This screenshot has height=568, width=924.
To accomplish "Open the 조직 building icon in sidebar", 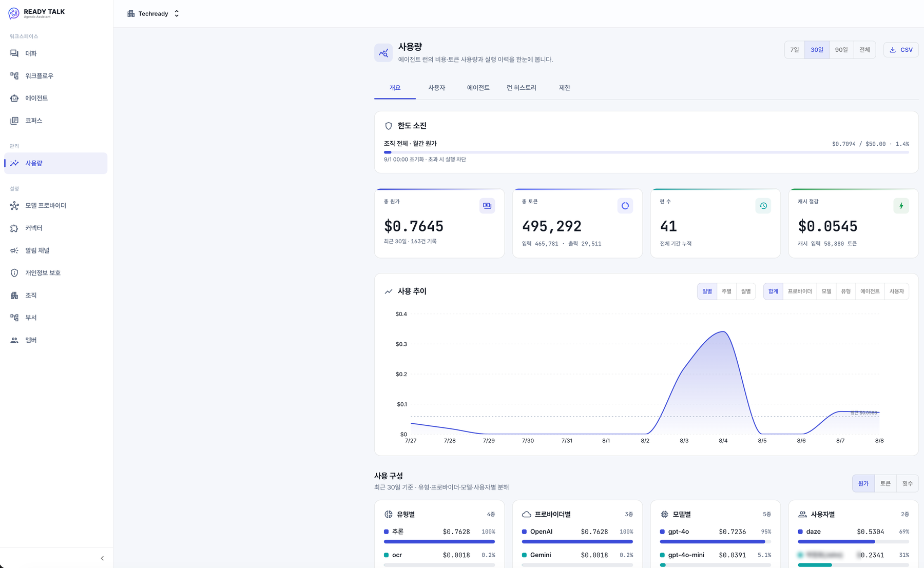I will (x=14, y=295).
